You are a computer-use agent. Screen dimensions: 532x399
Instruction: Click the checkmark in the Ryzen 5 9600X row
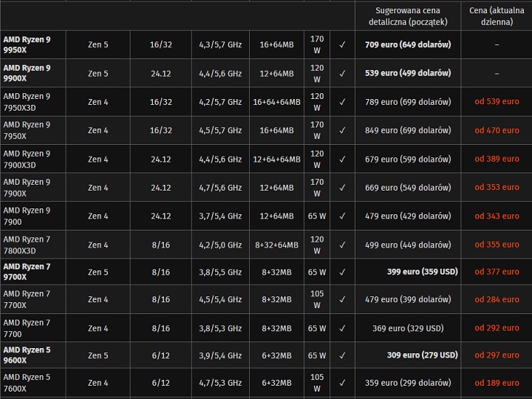(342, 355)
